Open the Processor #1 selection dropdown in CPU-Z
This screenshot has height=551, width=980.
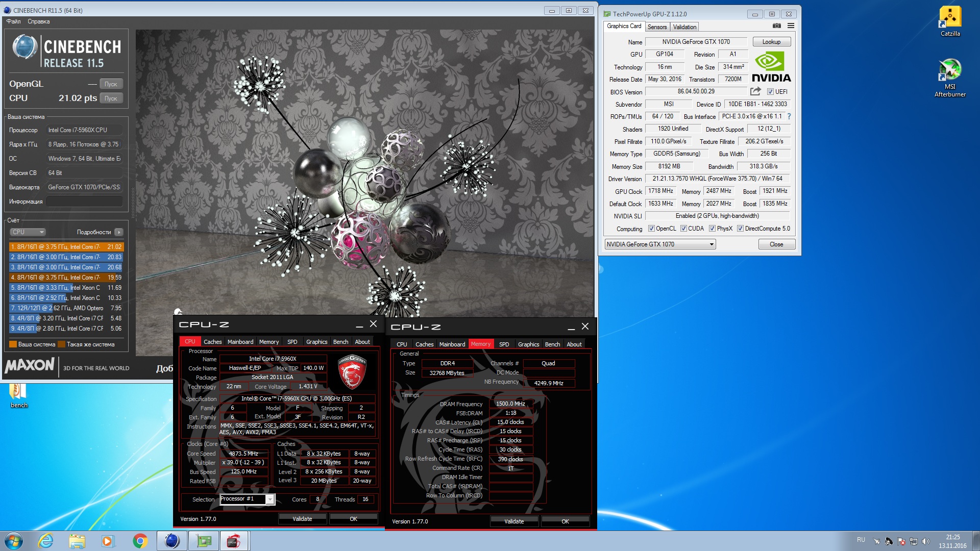click(x=248, y=499)
